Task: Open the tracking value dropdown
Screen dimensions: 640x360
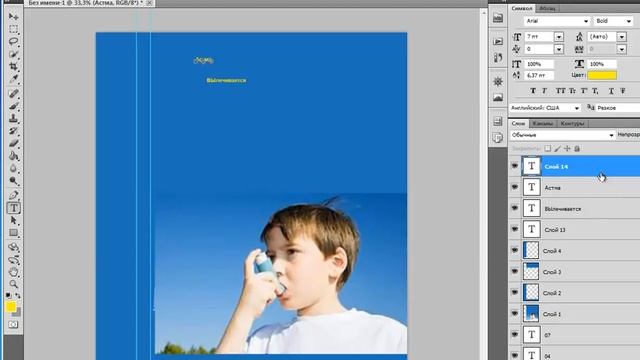Action: (622, 49)
